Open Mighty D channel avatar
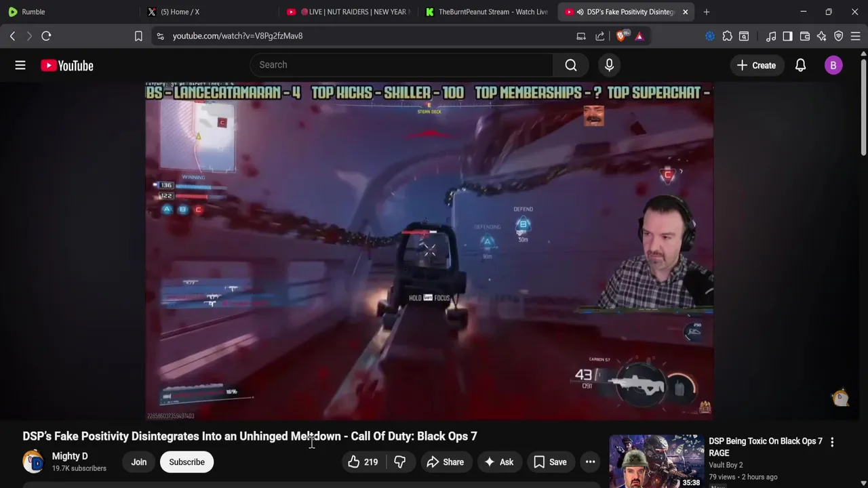Image resolution: width=868 pixels, height=488 pixels. (x=33, y=462)
